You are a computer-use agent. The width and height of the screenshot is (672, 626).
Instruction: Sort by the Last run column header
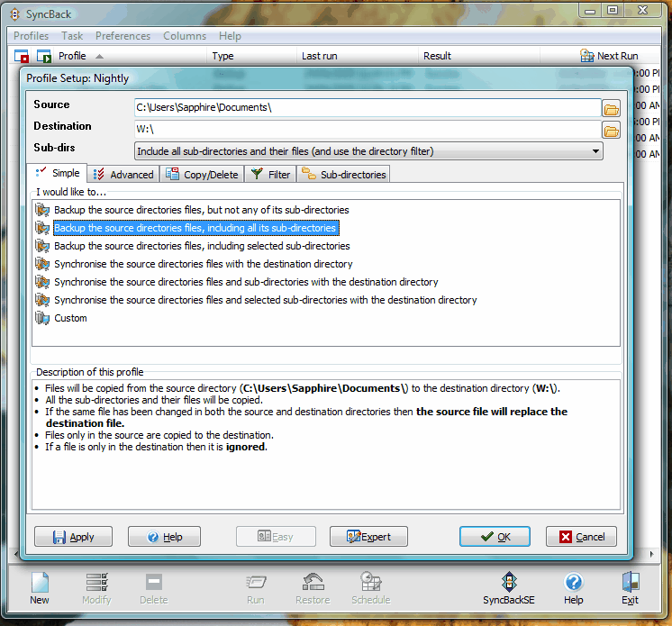(320, 56)
